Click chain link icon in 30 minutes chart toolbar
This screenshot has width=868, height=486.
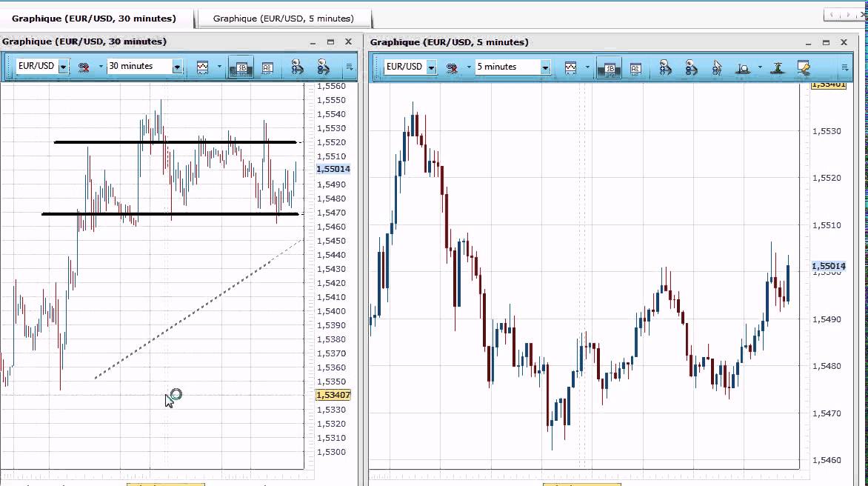point(84,67)
